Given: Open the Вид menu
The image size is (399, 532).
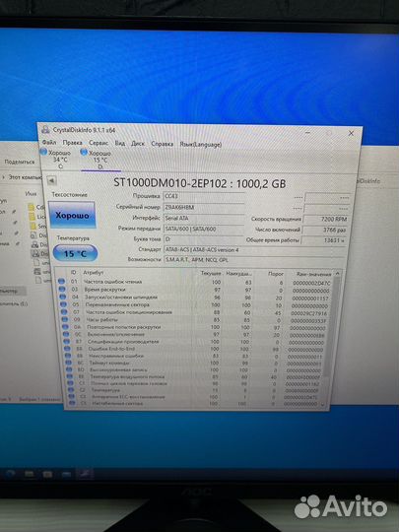Looking at the screenshot, I should click(x=120, y=143).
